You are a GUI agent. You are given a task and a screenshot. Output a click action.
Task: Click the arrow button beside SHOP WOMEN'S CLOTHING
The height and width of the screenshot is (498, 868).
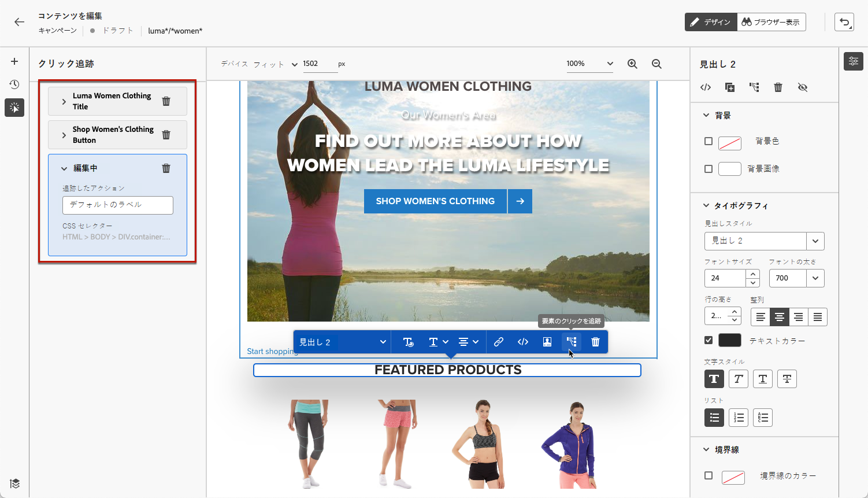520,201
